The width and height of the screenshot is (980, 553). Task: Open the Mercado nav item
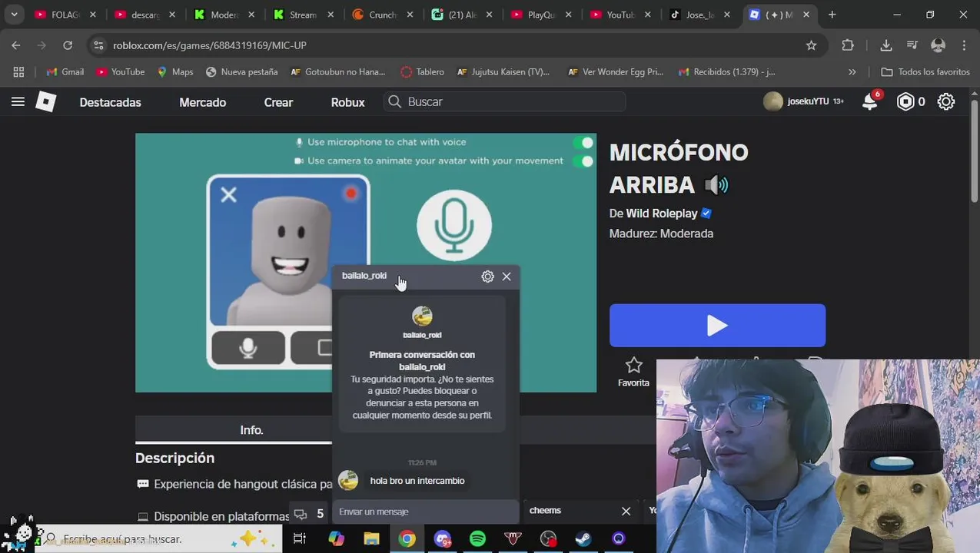tap(203, 102)
